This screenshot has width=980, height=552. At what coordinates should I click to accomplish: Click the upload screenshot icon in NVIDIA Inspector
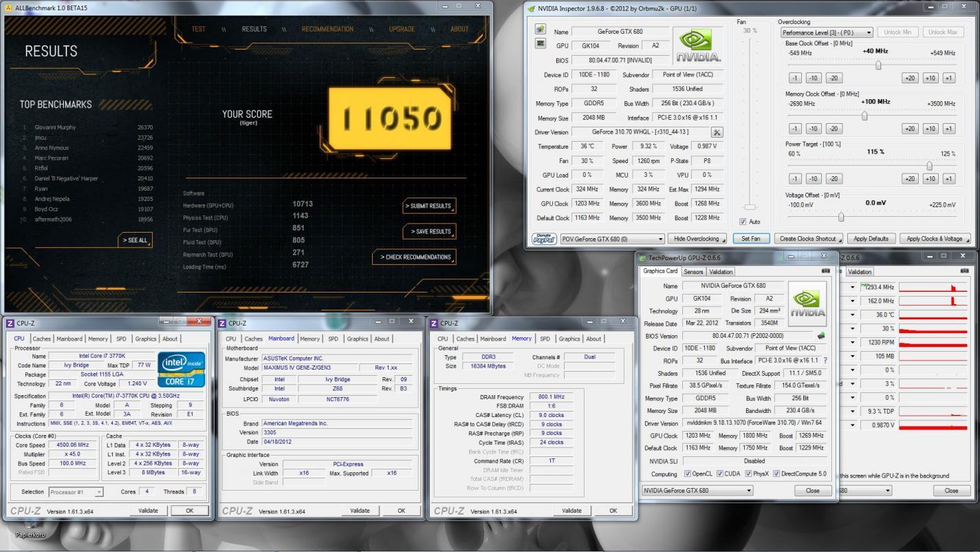click(x=541, y=30)
